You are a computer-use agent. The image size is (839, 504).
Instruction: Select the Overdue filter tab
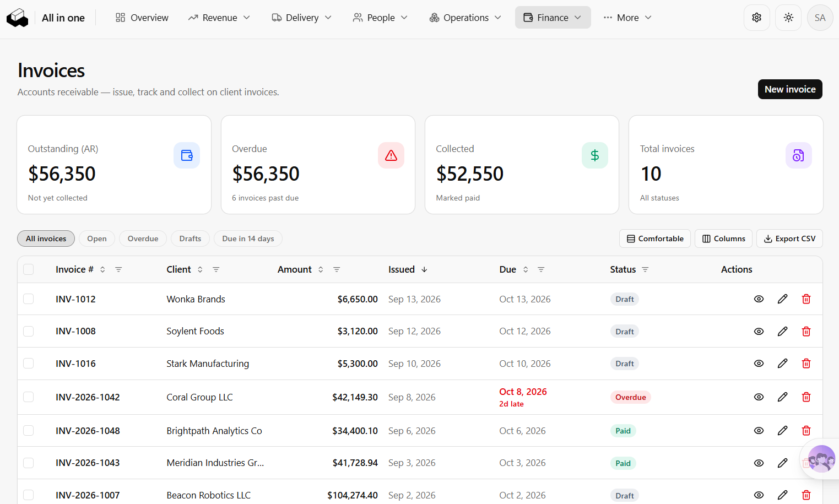pos(143,239)
